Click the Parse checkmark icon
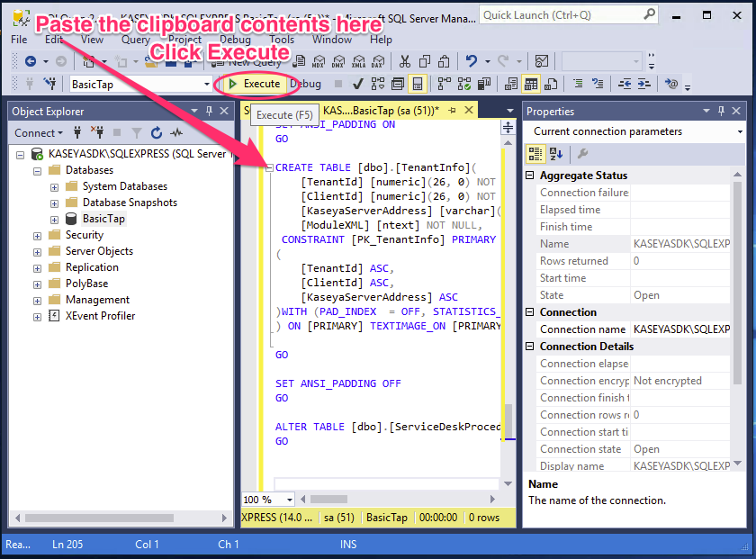The width and height of the screenshot is (756, 559). pos(357,85)
